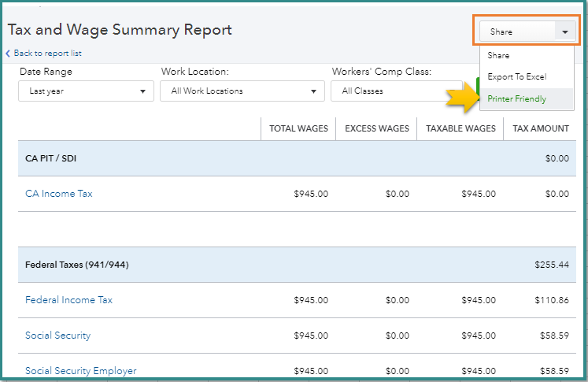Open Federal Income Tax link
The height and width of the screenshot is (382, 588).
(68, 300)
